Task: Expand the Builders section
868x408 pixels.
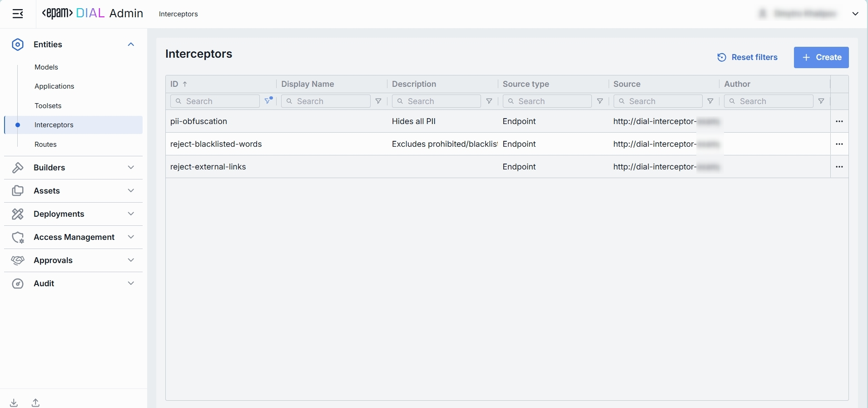Action: tap(131, 168)
